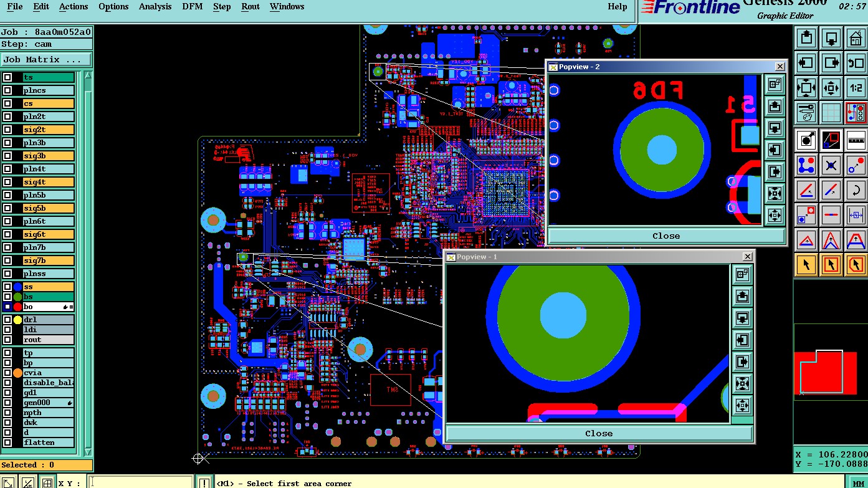
Task: Open the Analysis menu
Action: (155, 7)
